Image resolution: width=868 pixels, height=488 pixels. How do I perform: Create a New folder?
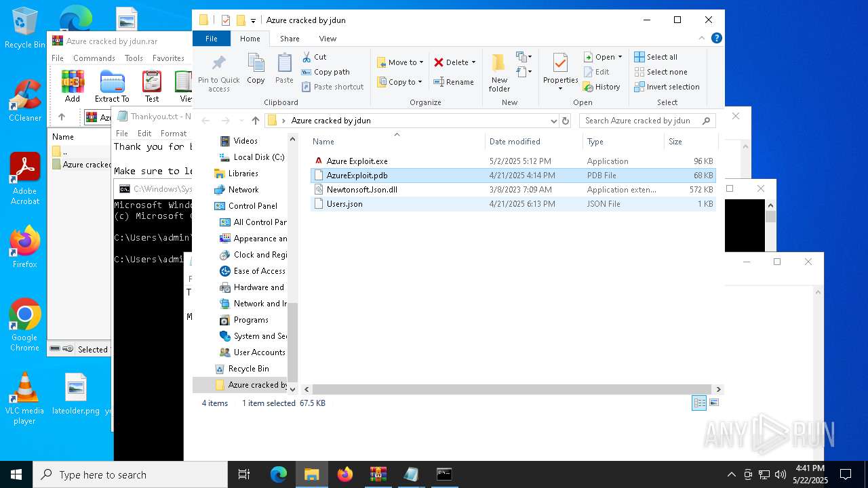(499, 73)
